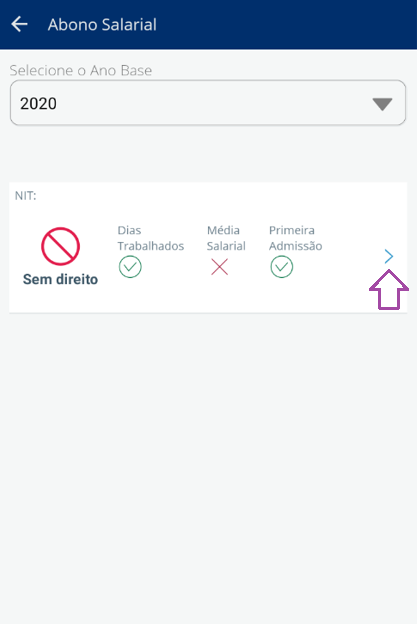Click the purple upward arrow annotation
Image resolution: width=417 pixels, height=624 pixels.
coord(389,290)
